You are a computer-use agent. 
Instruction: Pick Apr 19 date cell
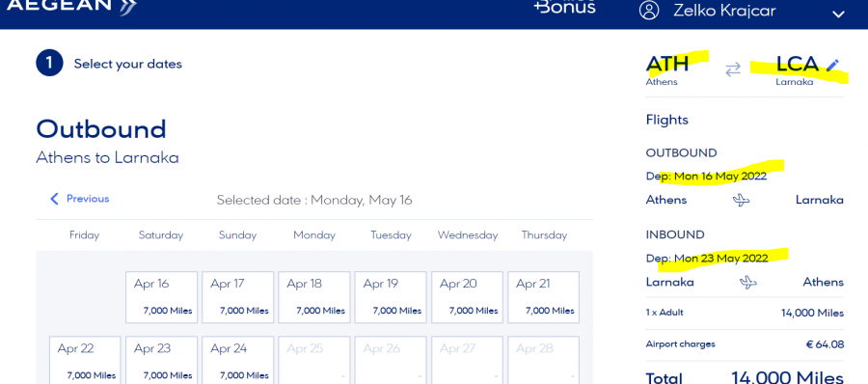pyautogui.click(x=391, y=297)
